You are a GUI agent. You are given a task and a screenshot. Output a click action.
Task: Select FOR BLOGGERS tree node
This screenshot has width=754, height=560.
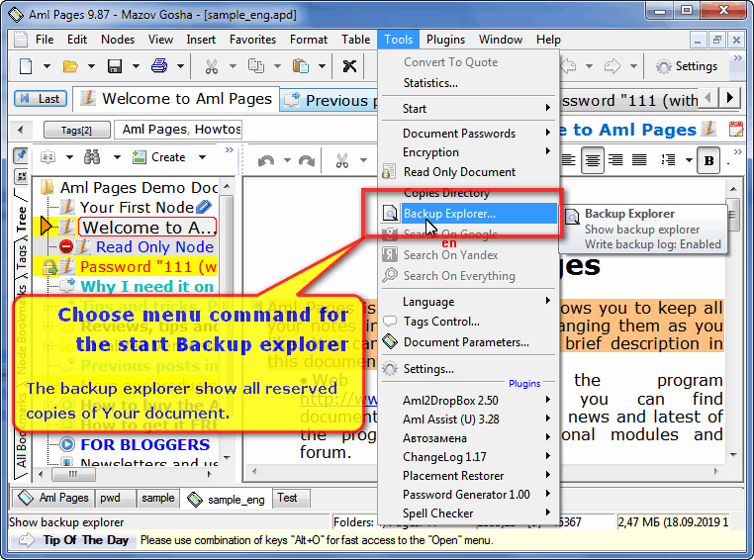144,444
